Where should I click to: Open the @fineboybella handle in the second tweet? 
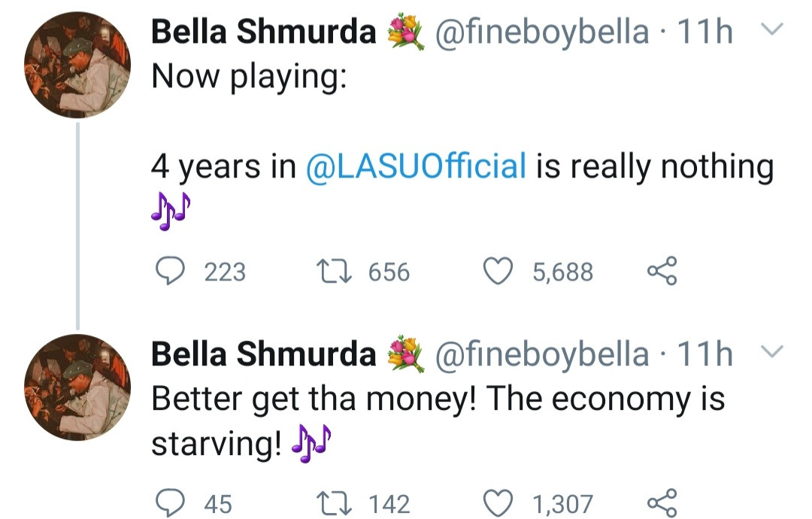coord(541,354)
